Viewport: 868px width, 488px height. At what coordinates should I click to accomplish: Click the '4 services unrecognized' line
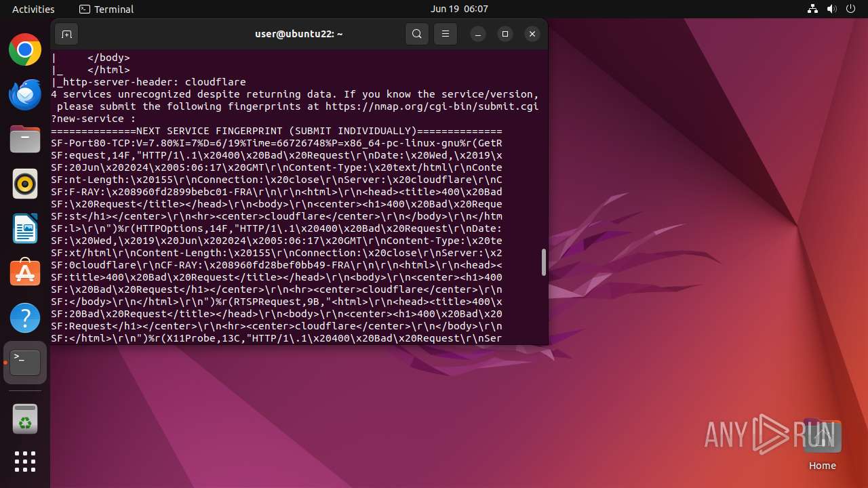coord(295,94)
